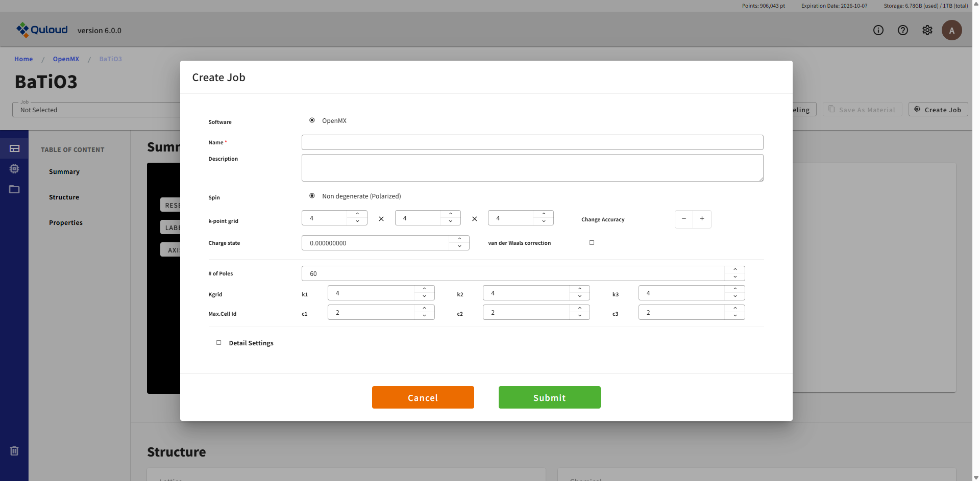This screenshot has width=980, height=481.
Task: Increase the # of Poles value
Action: point(735,270)
